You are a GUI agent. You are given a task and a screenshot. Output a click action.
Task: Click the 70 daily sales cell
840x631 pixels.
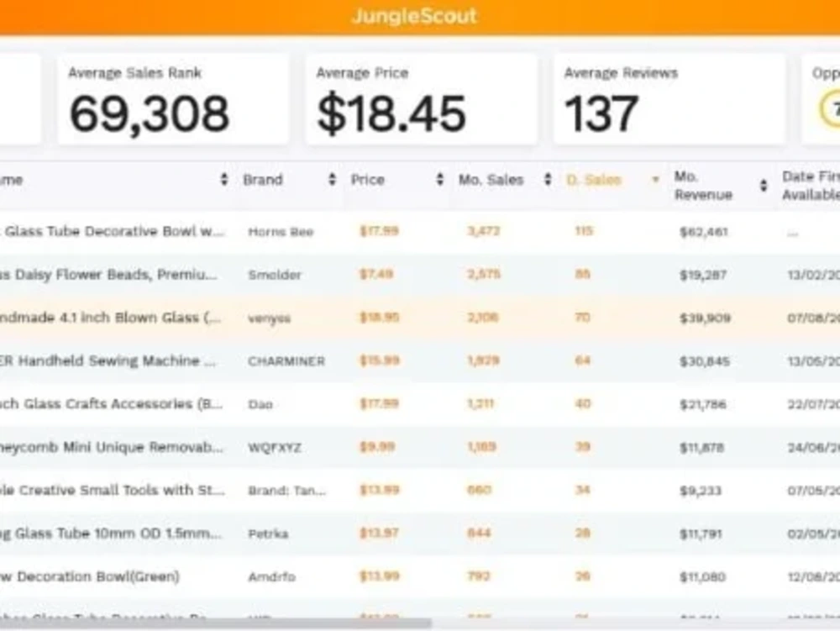click(x=582, y=317)
